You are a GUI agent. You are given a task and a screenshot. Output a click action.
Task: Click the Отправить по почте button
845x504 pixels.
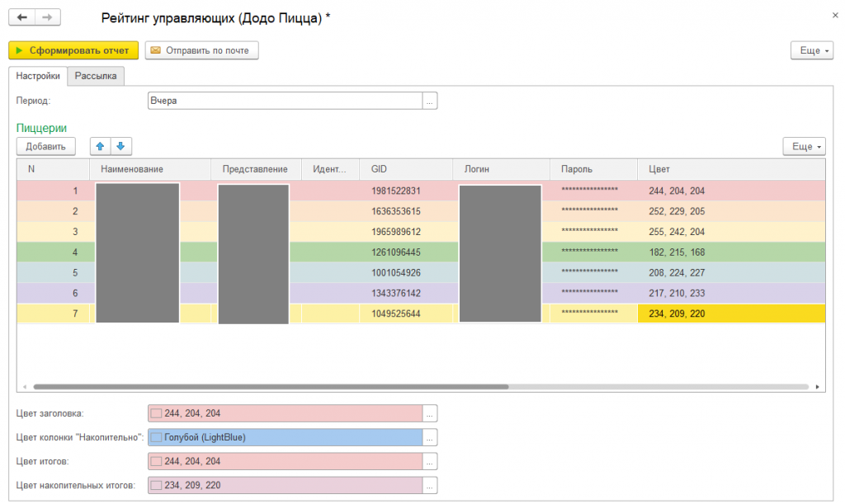(x=201, y=50)
